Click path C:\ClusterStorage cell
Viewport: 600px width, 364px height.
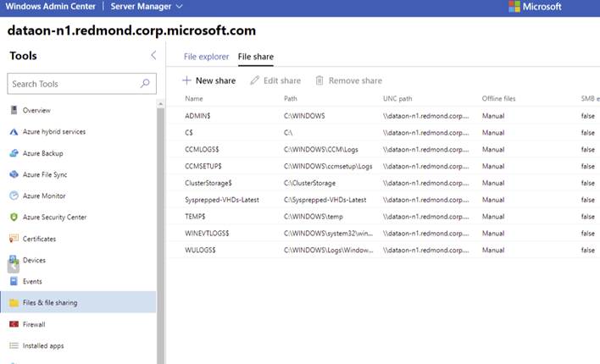pos(309,183)
